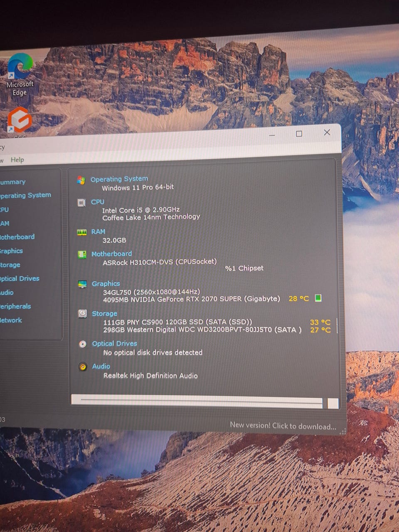Click 'Windows 11 Pro 64-bit' text
Image resolution: width=399 pixels, height=532 pixels.
138,187
